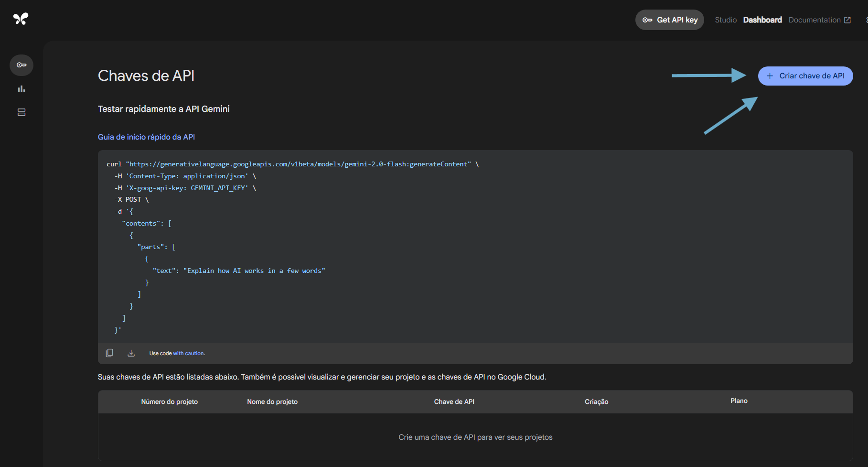868x467 pixels.
Task: Click the curl URL line in code
Action: 293,164
